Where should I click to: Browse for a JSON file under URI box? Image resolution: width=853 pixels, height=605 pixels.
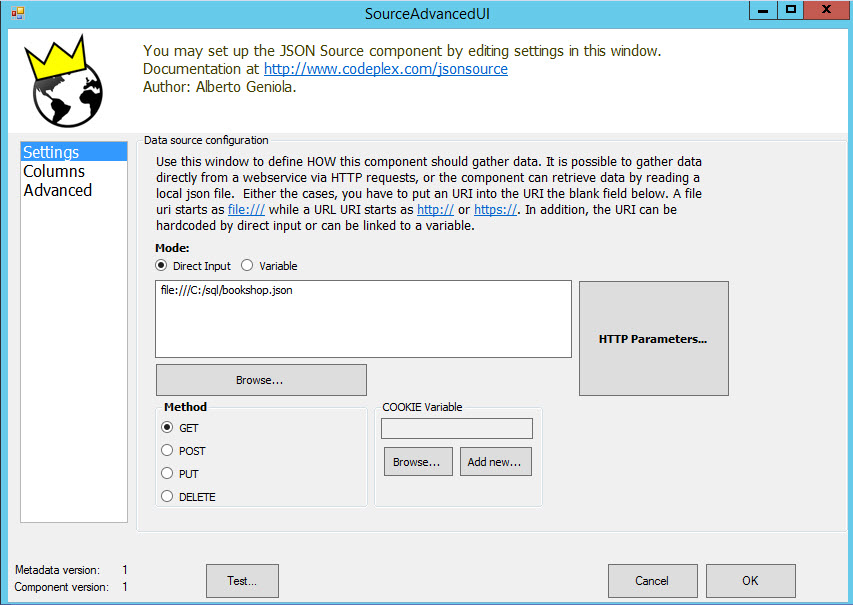261,380
